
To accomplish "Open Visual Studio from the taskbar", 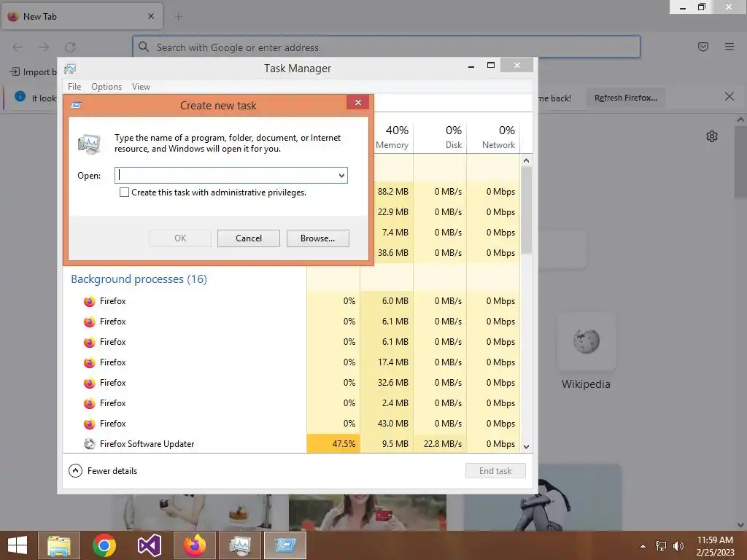I will click(x=149, y=545).
